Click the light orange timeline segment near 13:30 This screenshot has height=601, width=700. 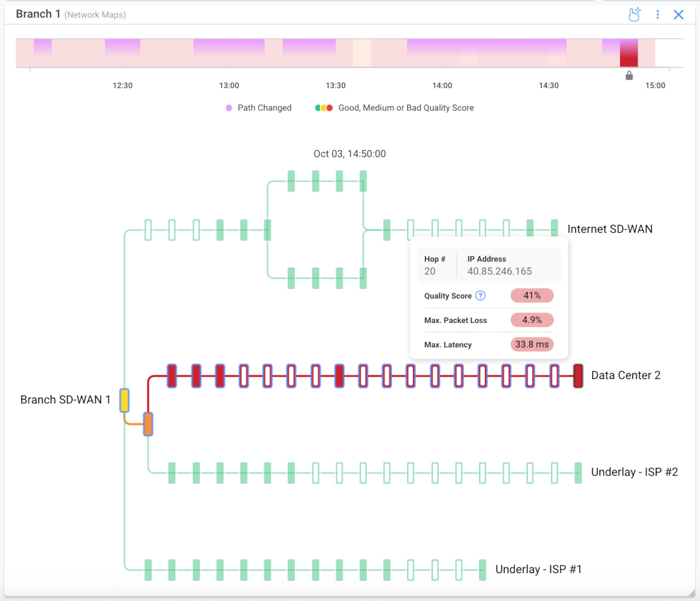click(x=362, y=53)
